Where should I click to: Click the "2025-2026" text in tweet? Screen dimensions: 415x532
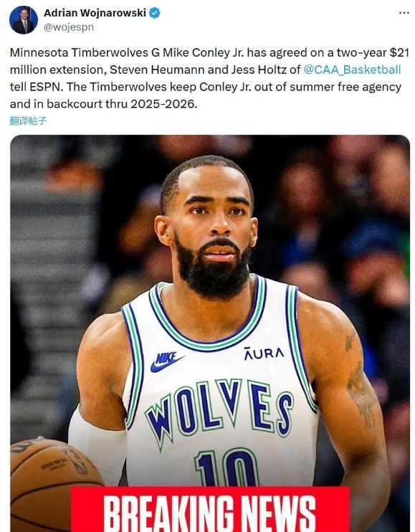pos(163,104)
